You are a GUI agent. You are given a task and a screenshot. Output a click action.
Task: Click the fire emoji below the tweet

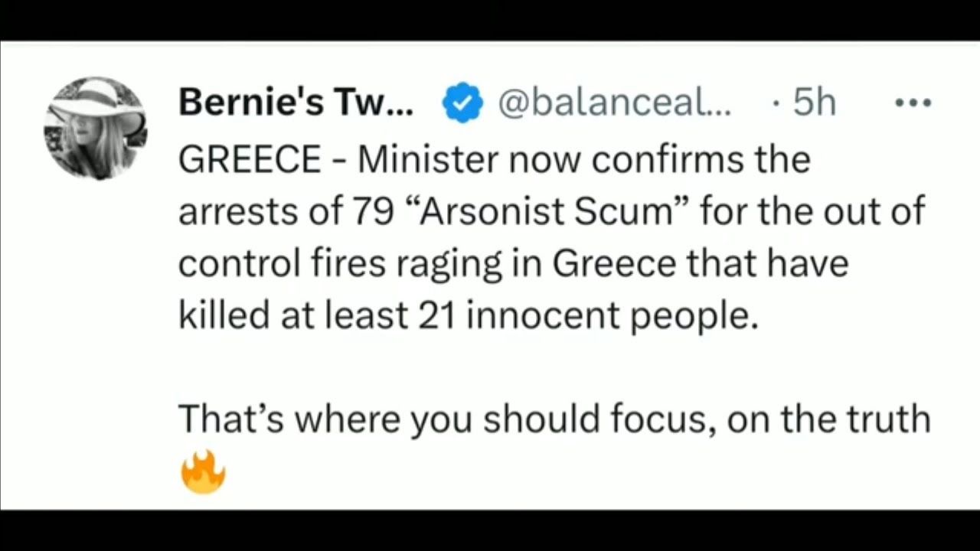point(203,471)
